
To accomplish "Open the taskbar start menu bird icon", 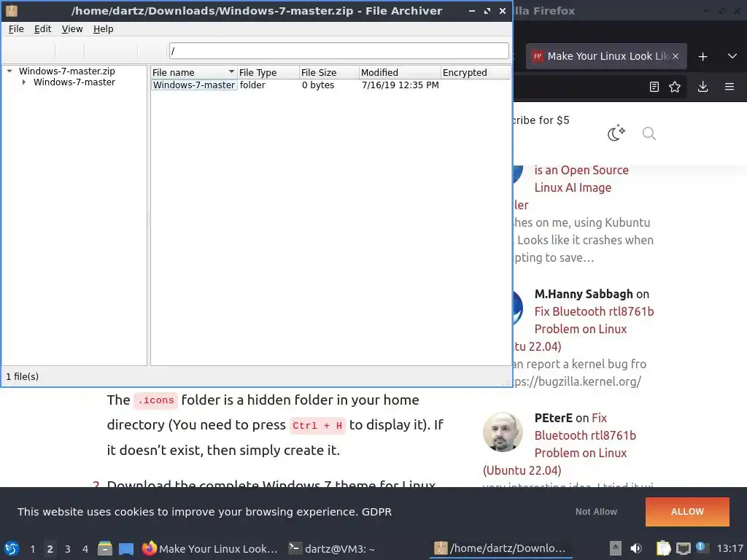I will click(12, 548).
